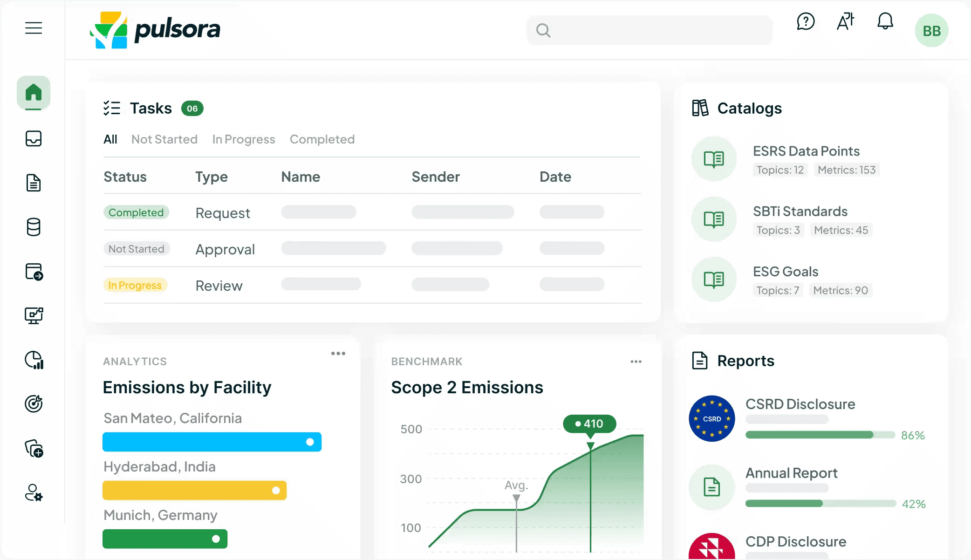Viewport: 971px width, 560px height.
Task: Open the target goals sidebar icon
Action: point(34,403)
